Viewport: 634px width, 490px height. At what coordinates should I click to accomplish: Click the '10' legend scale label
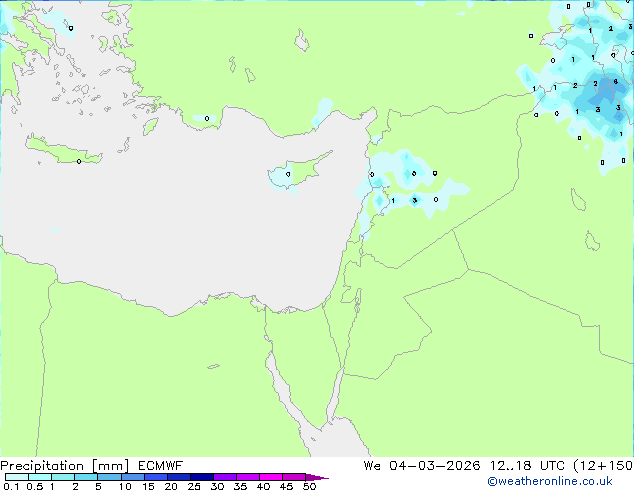(125, 486)
